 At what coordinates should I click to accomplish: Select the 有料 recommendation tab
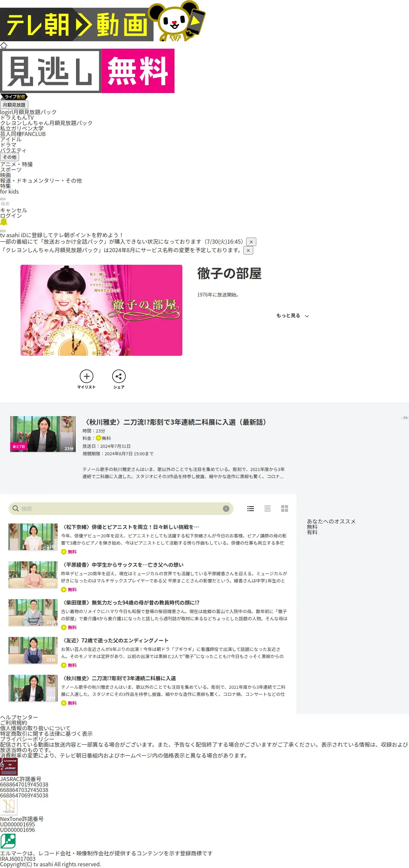pos(312,532)
